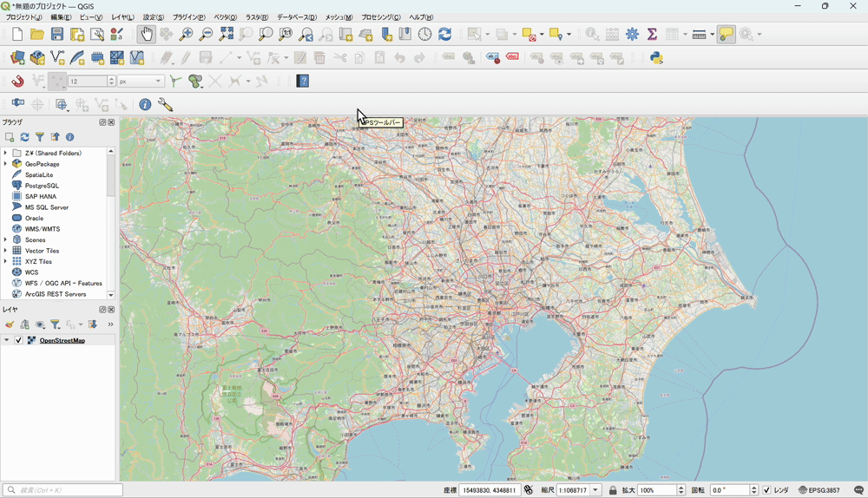
Task: Open the Python Console icon
Action: (x=656, y=57)
